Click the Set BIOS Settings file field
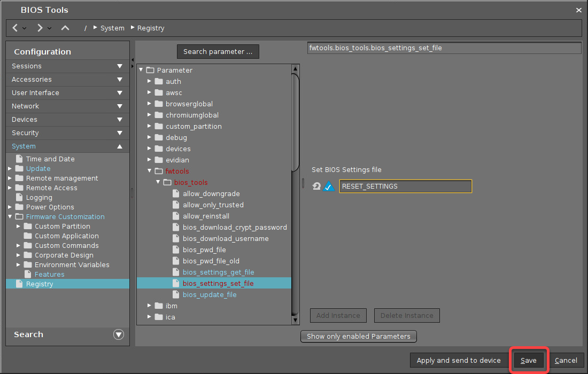Image resolution: width=588 pixels, height=374 pixels. (405, 186)
